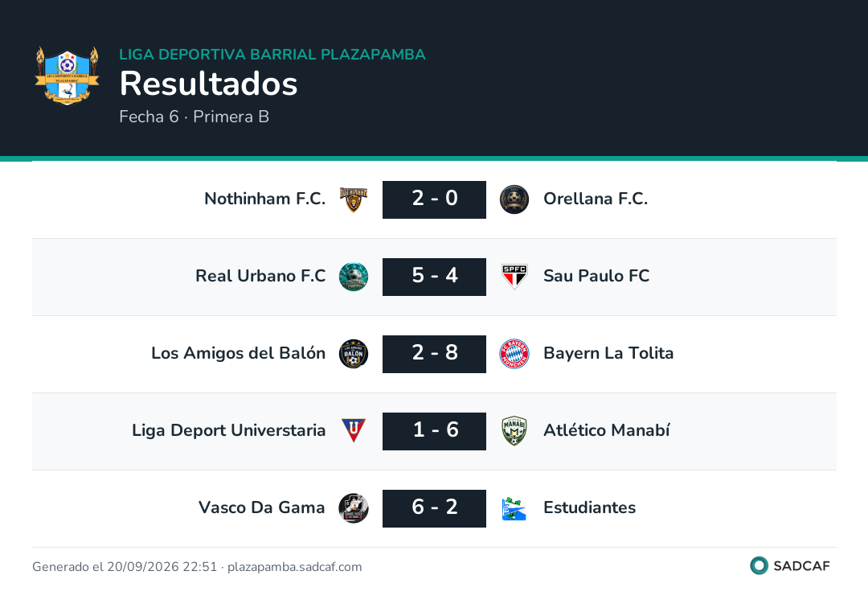This screenshot has width=868, height=608.
Task: Open the 5 - 4 score box
Action: 434,277
